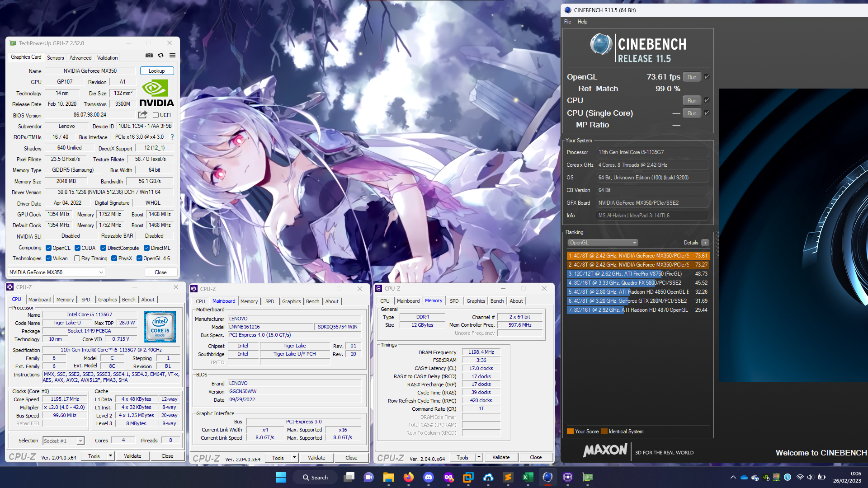Image resolution: width=868 pixels, height=488 pixels.
Task: Open the Cinebench File menu
Action: pos(567,22)
